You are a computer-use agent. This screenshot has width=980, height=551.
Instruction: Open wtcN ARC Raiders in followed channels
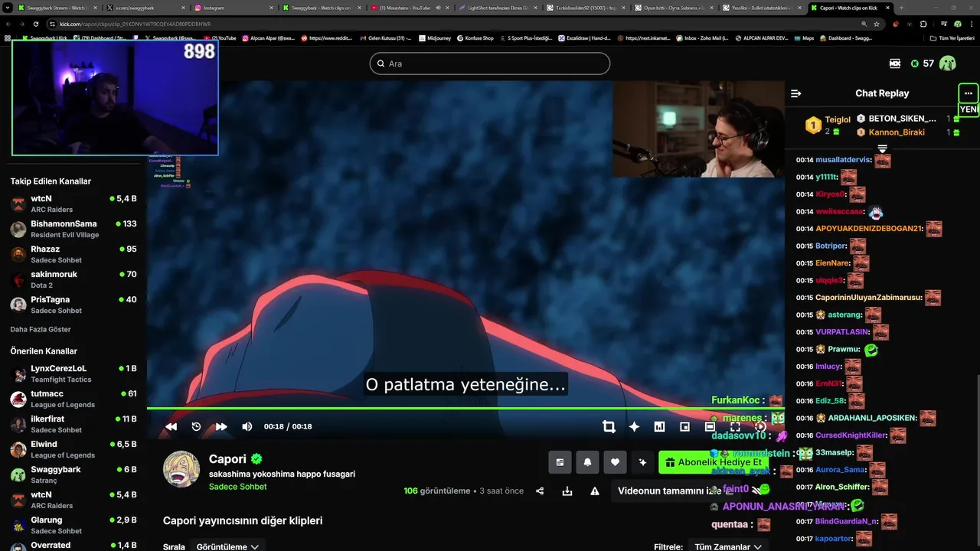coord(73,204)
